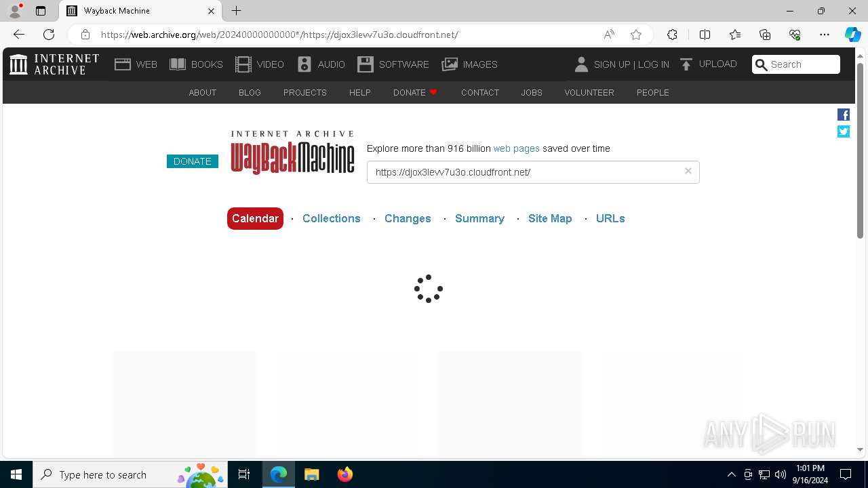The height and width of the screenshot is (488, 868).
Task: Open the Windows Start menu
Action: (x=16, y=474)
